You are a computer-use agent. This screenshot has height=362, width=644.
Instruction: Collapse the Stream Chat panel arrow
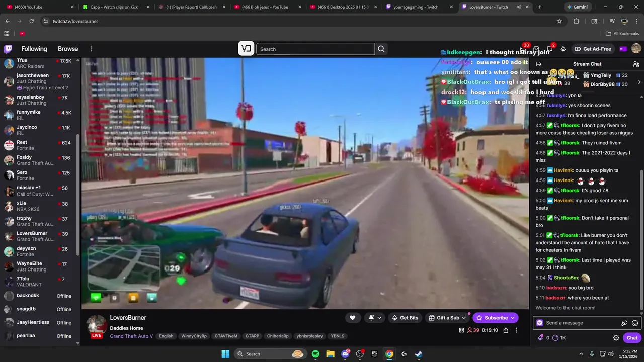point(538,64)
